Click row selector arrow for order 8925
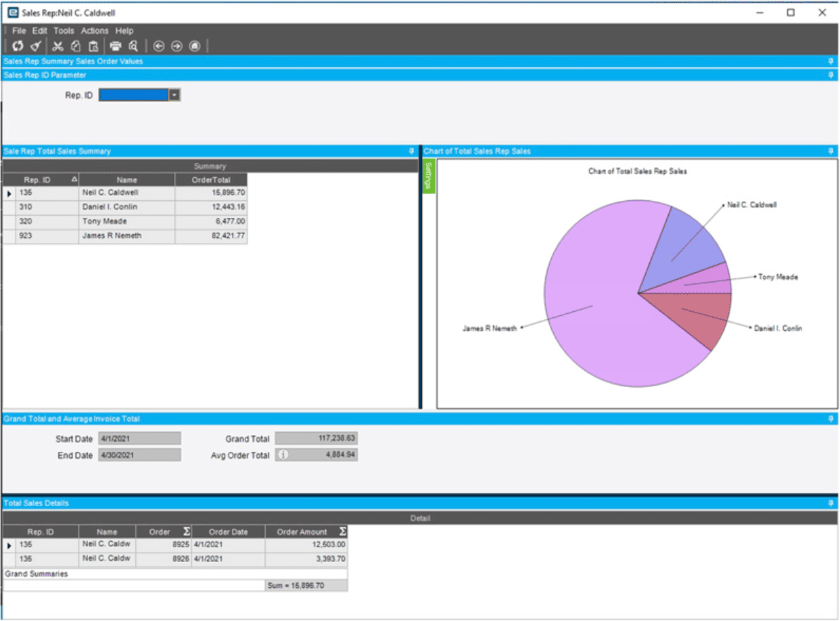The height and width of the screenshot is (621, 840). (9, 545)
